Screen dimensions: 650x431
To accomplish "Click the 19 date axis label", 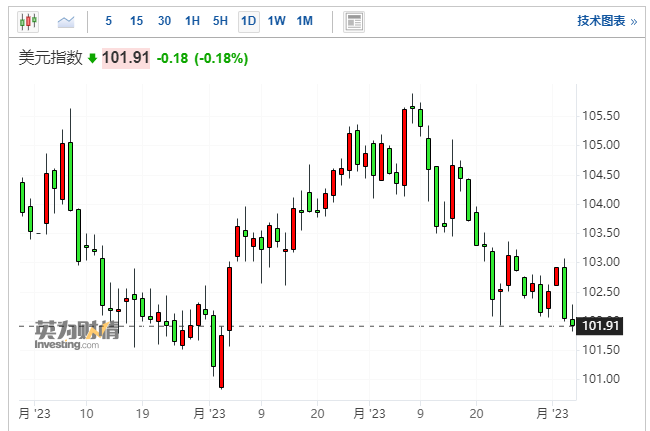I will tap(142, 414).
